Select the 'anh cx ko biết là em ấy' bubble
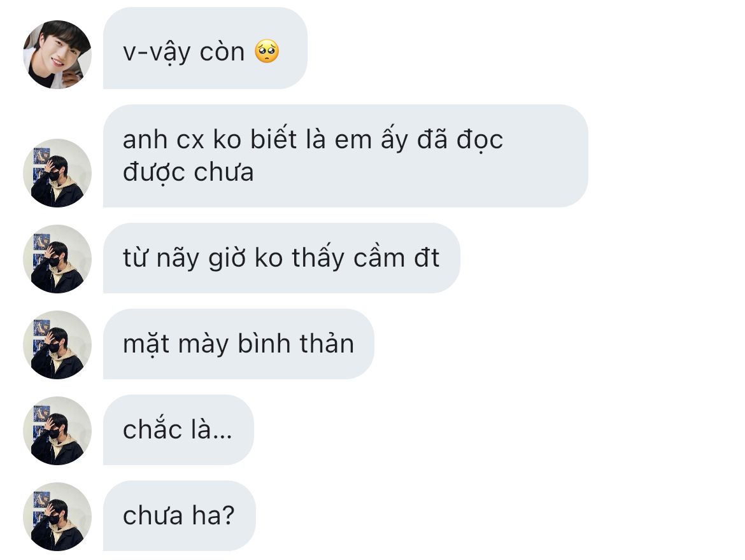Image resolution: width=745 pixels, height=560 pixels. click(x=345, y=156)
